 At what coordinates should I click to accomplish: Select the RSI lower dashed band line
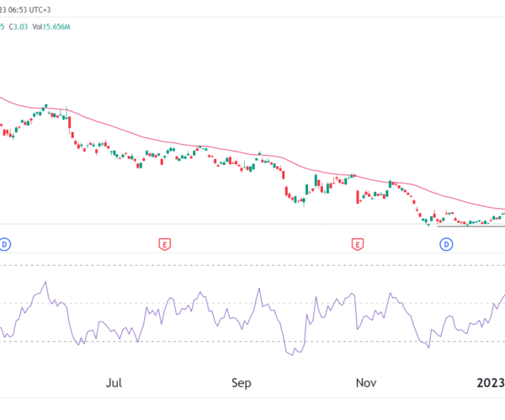(252, 342)
